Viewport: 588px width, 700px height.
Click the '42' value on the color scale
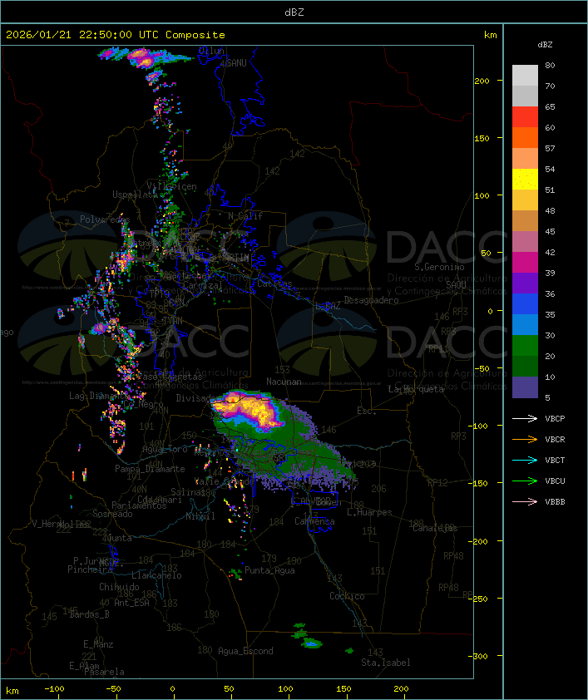(550, 252)
